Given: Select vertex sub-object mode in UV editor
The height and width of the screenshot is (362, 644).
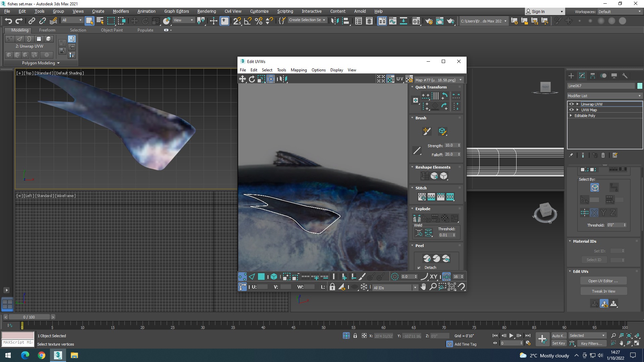Looking at the screenshot, I should (x=242, y=277).
